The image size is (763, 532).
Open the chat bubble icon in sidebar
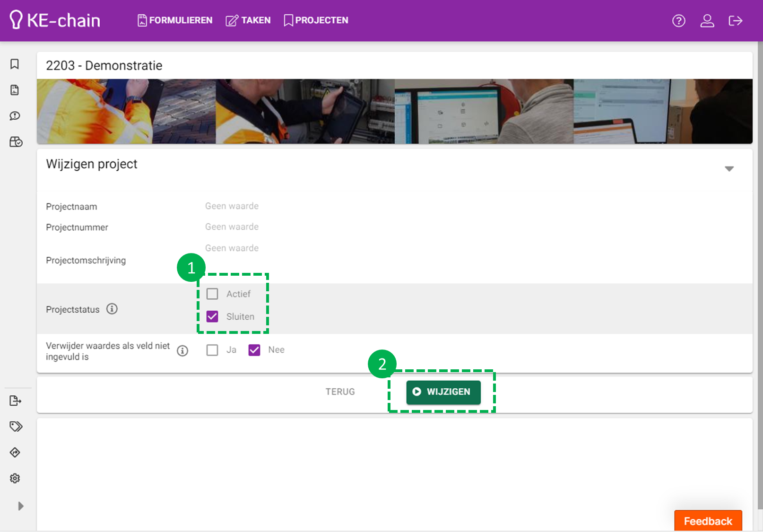tap(15, 116)
